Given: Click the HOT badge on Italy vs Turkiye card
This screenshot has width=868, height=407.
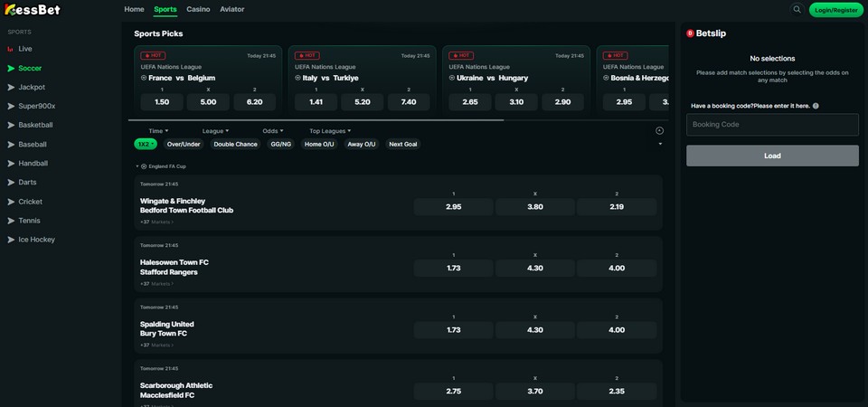Looking at the screenshot, I should click(x=307, y=55).
